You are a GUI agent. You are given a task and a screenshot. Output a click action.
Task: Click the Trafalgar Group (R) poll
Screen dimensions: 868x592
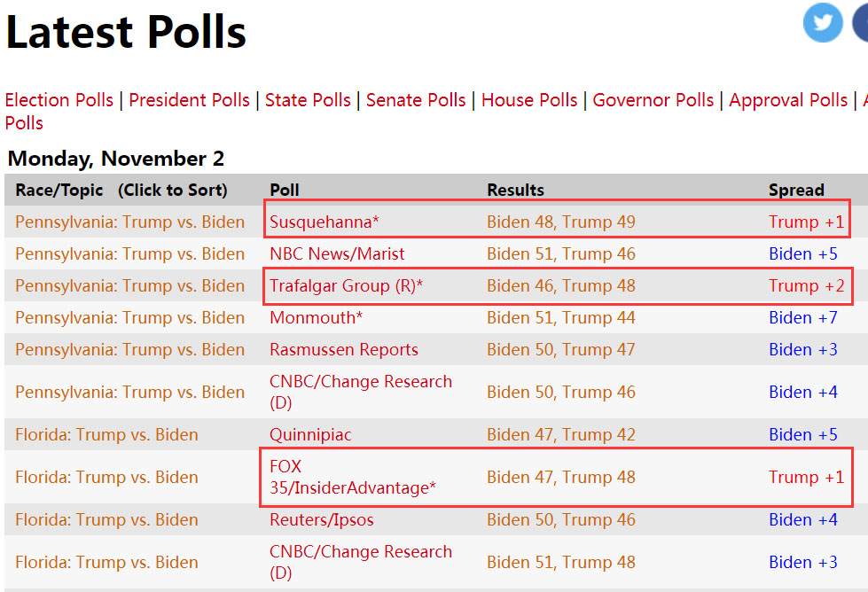point(346,285)
